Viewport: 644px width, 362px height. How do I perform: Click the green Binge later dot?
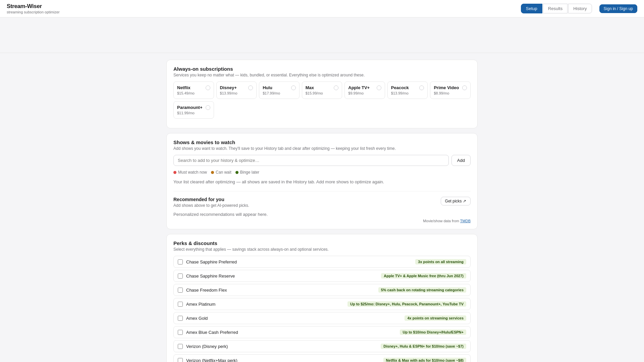pos(237,173)
